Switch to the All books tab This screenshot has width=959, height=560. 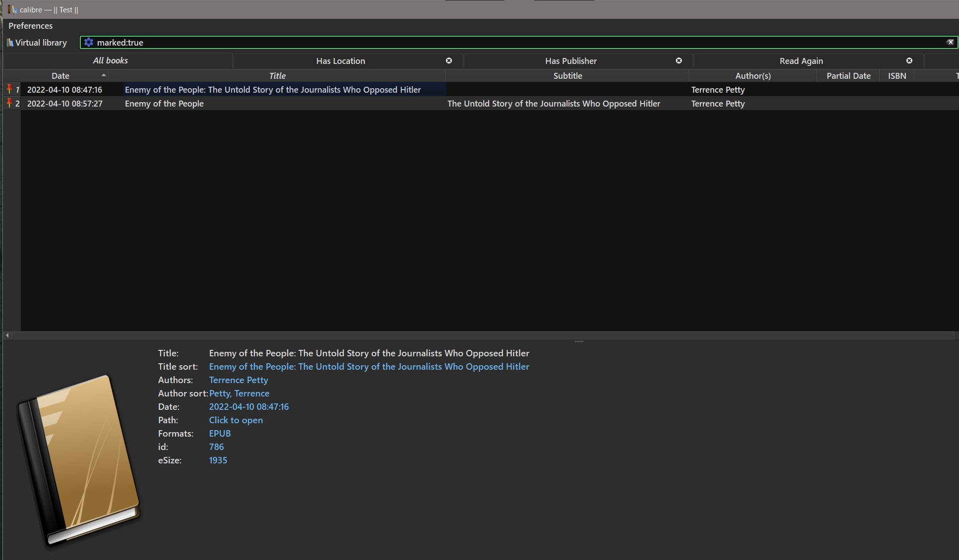[111, 60]
